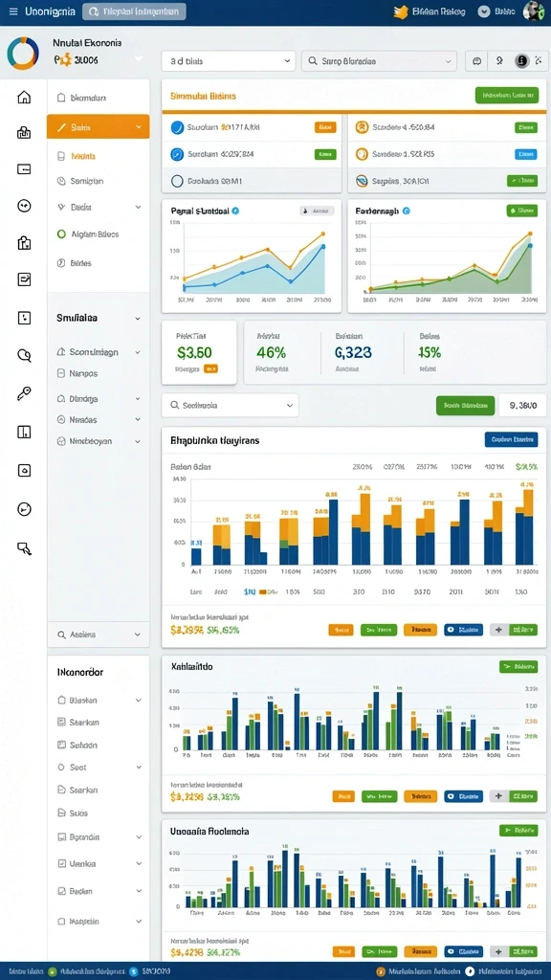Select the empty circle beside Ckokada row

coord(176,181)
